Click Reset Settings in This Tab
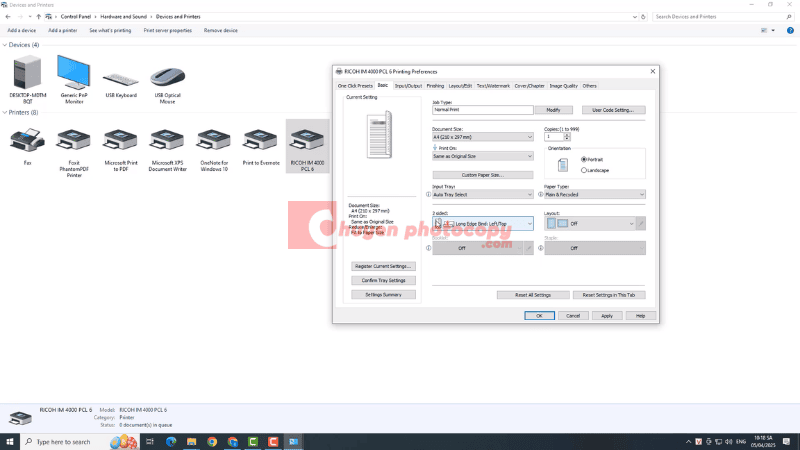Screen dimensions: 800x450 (609, 295)
